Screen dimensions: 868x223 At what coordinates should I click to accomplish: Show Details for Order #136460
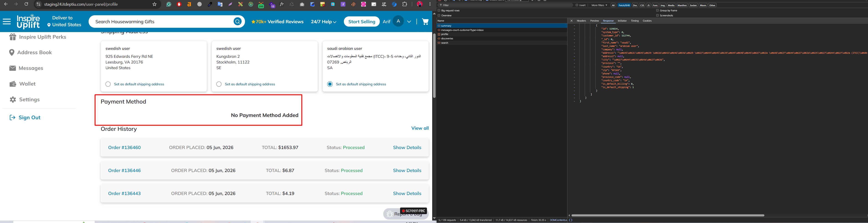(x=407, y=147)
